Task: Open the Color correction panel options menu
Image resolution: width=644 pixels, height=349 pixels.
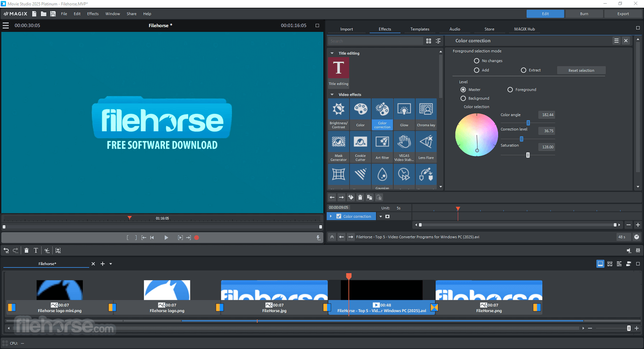Action: [x=616, y=41]
